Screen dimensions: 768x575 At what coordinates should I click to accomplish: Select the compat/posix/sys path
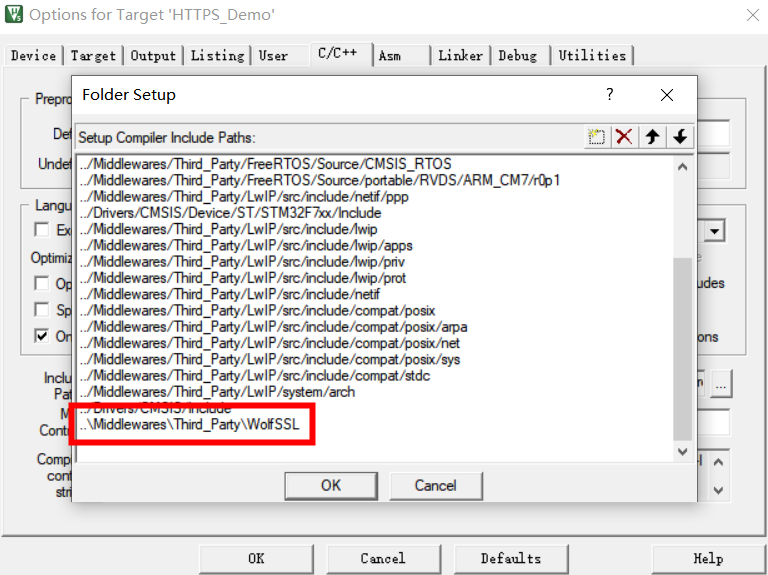[269, 359]
